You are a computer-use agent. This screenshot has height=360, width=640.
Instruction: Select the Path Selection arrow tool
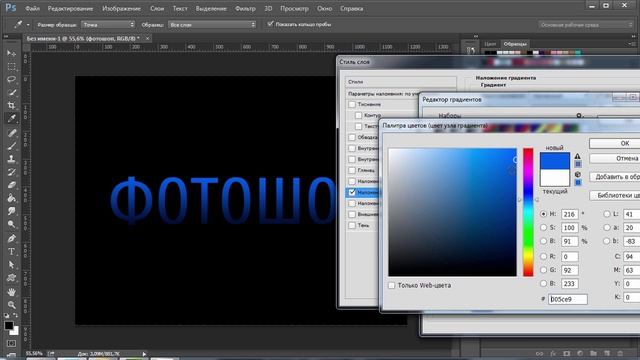pyautogui.click(x=11, y=264)
